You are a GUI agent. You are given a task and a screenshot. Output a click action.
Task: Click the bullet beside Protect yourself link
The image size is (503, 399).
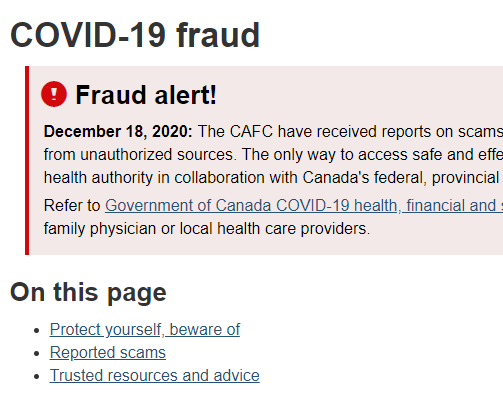coord(37,330)
